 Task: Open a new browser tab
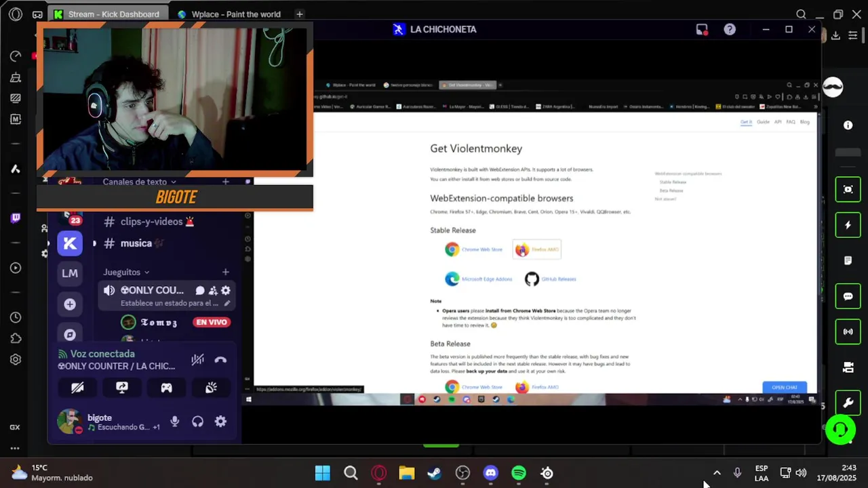[x=299, y=14]
